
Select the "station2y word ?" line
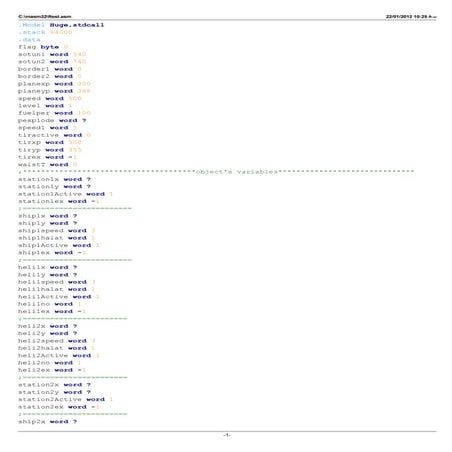point(54,392)
